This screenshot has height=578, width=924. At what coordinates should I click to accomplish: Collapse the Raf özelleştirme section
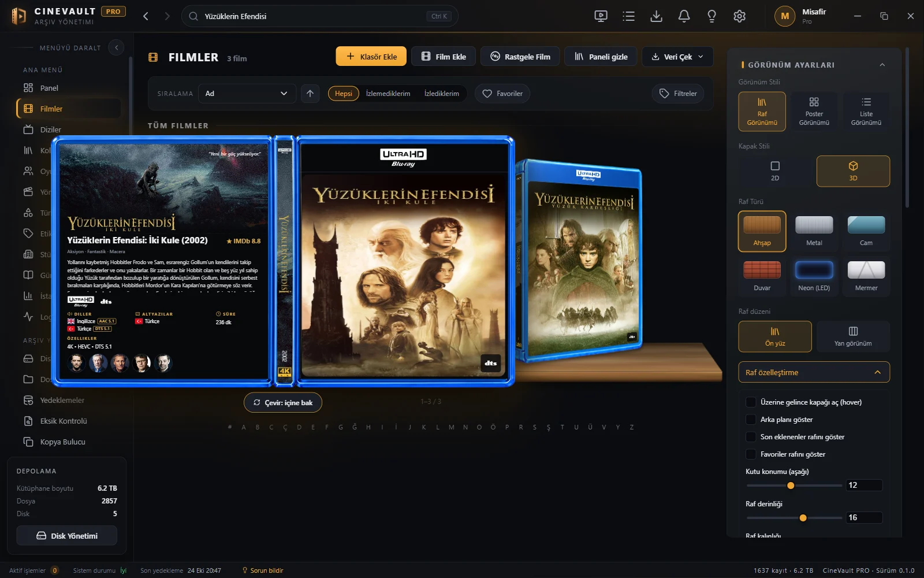coord(814,372)
